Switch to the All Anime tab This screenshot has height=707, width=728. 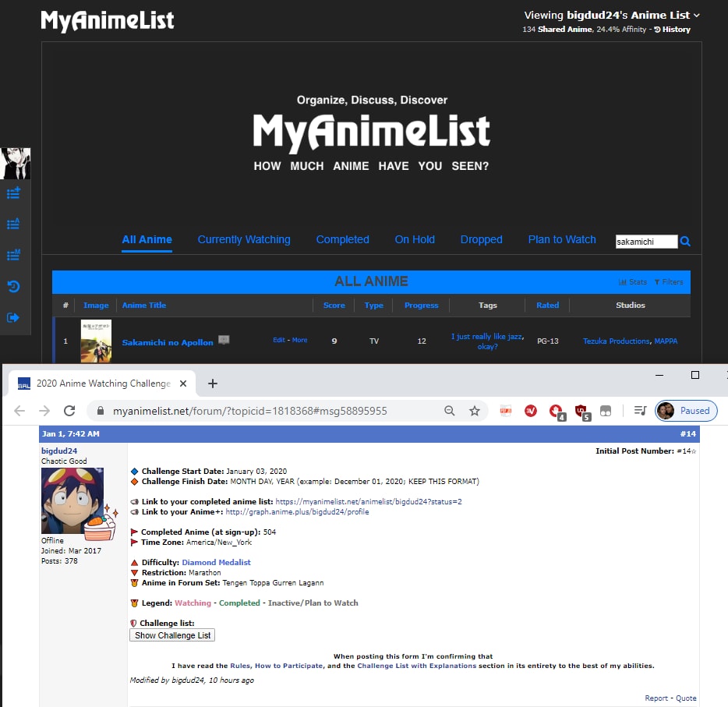[147, 239]
